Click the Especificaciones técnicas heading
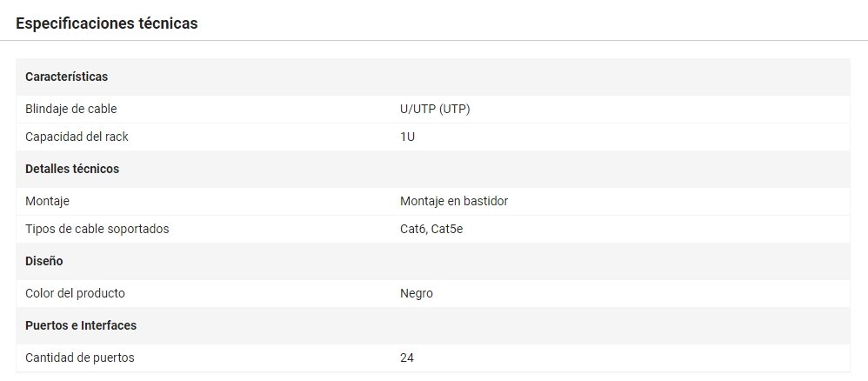 [x=106, y=23]
